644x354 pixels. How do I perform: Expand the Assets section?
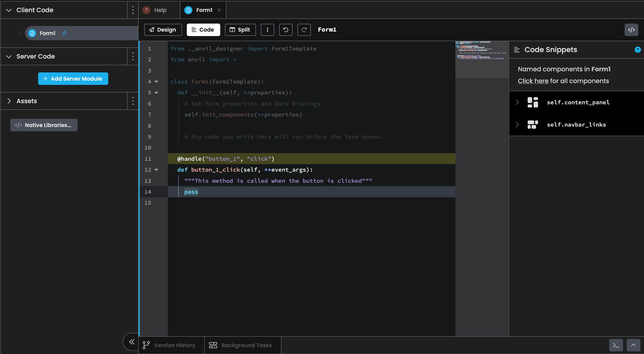(9, 101)
